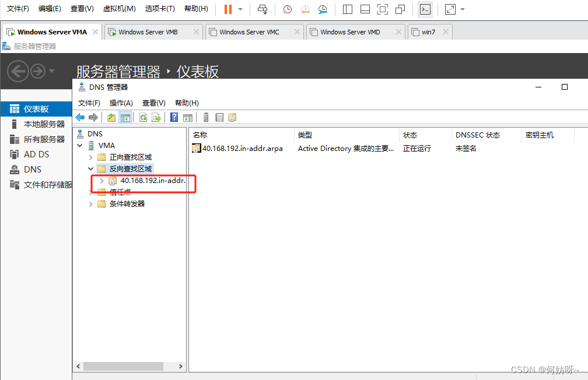Click the Up One Level folder icon

pos(111,118)
